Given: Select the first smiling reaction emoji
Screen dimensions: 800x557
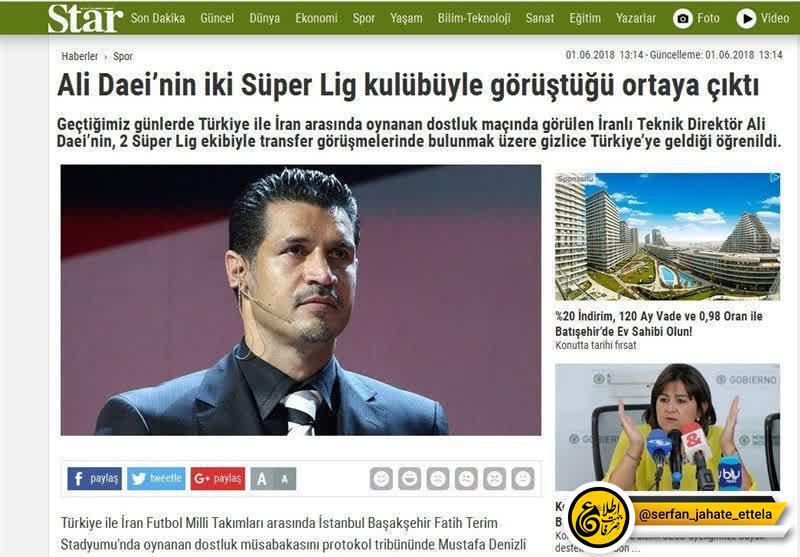Looking at the screenshot, I should [x=381, y=478].
